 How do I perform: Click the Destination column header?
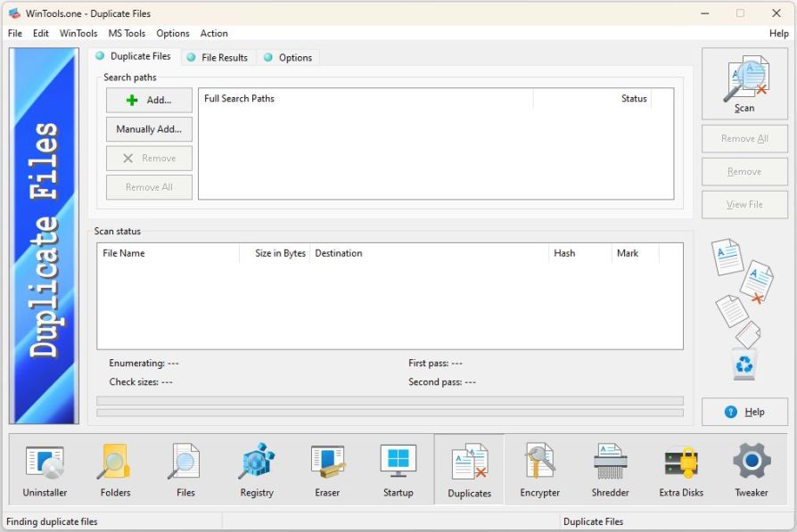429,253
